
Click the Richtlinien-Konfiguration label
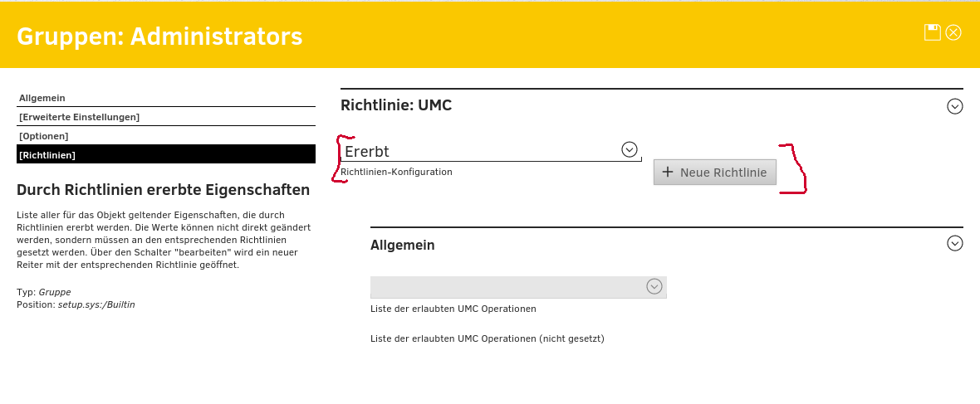396,172
